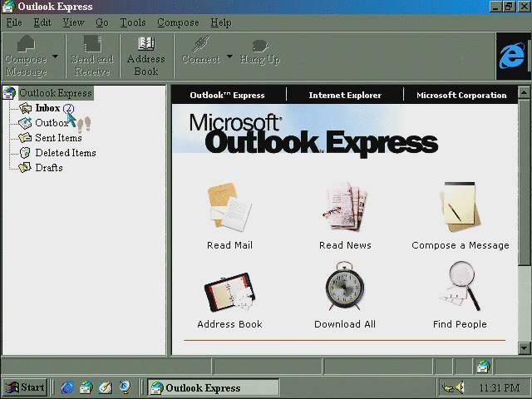Open the File menu
This screenshot has height=399, width=532.
[x=14, y=22]
